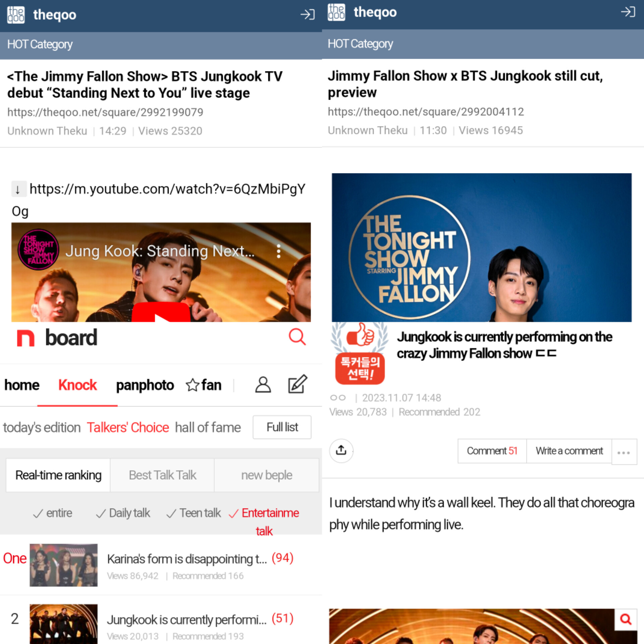Open the user profile icon
The image size is (644, 644).
263,385
